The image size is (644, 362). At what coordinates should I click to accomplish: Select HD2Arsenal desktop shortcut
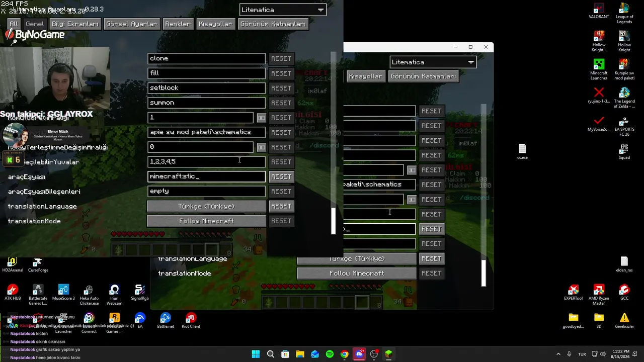[13, 265]
